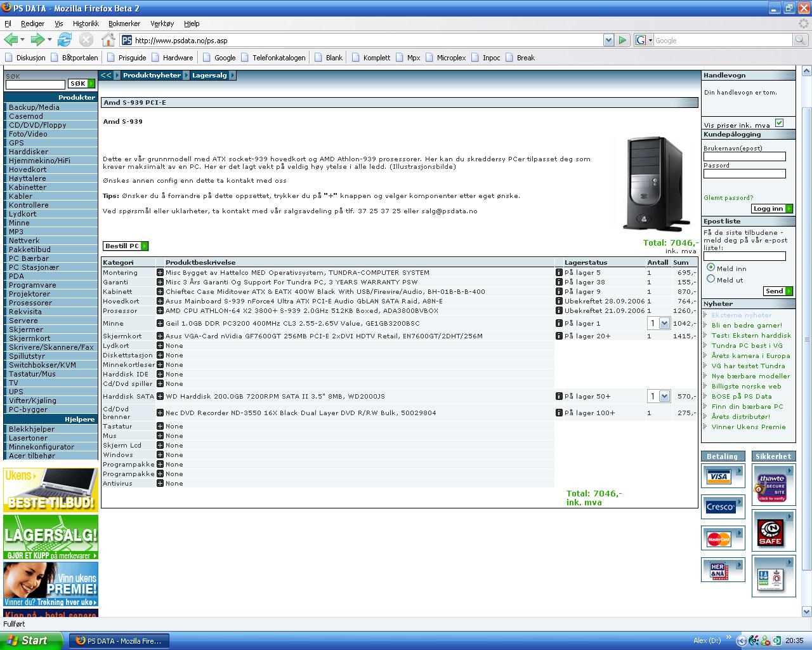The width and height of the screenshot is (812, 650).
Task: Click the Cresco payment logo
Action: click(x=722, y=507)
